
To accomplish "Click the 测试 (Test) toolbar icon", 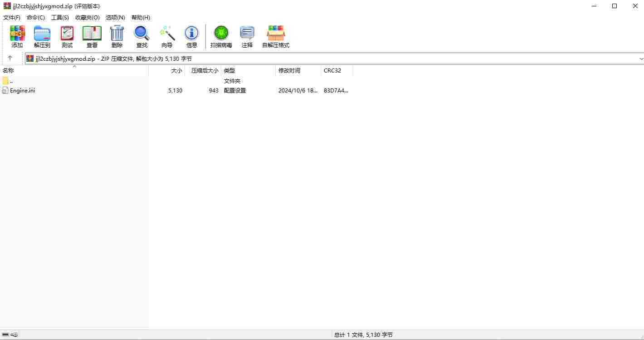I will [67, 33].
